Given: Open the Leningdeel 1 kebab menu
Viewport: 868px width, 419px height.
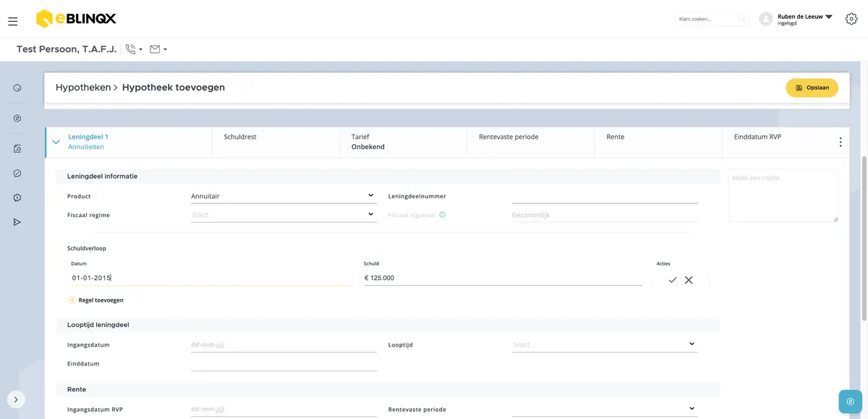Looking at the screenshot, I should (x=841, y=143).
